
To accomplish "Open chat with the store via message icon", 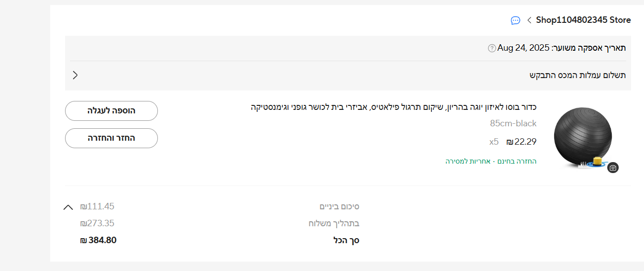I will tap(515, 20).
